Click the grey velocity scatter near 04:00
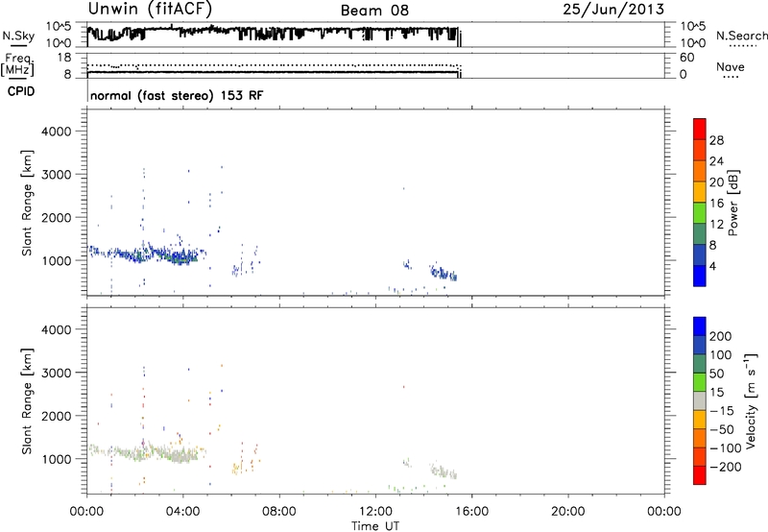The image size is (768, 532). coord(181,454)
